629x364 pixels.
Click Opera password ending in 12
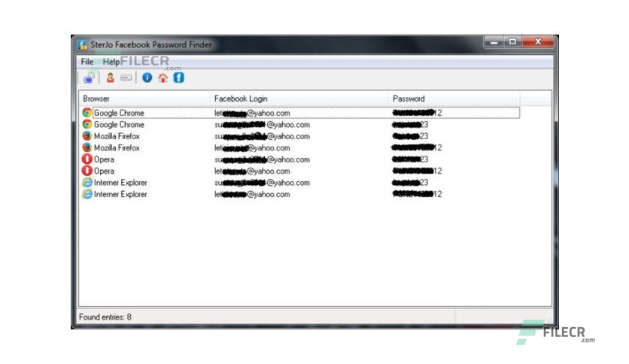[417, 171]
